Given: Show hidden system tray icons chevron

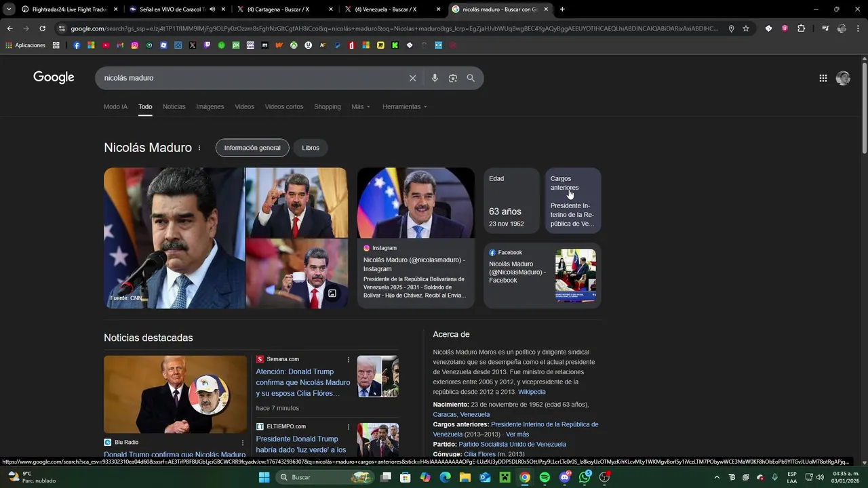Looking at the screenshot, I should pos(717,477).
